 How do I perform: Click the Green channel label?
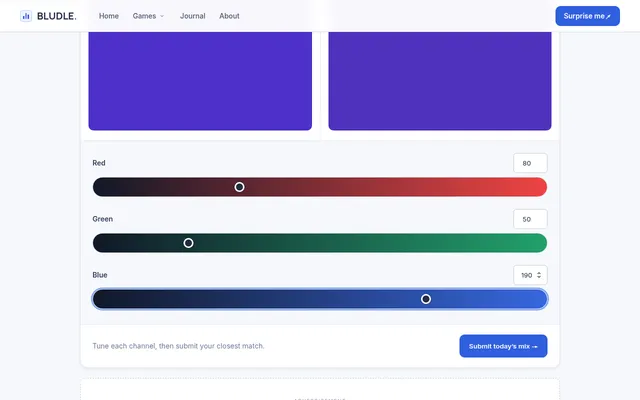pos(102,219)
